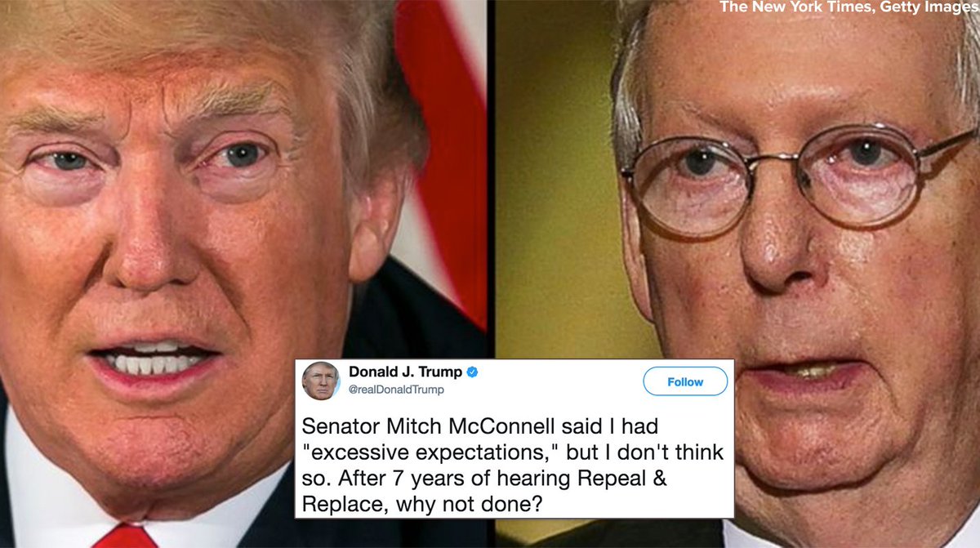Viewport: 980px width, 548px height.
Task: Click the red and white flag background
Action: click(x=441, y=139)
